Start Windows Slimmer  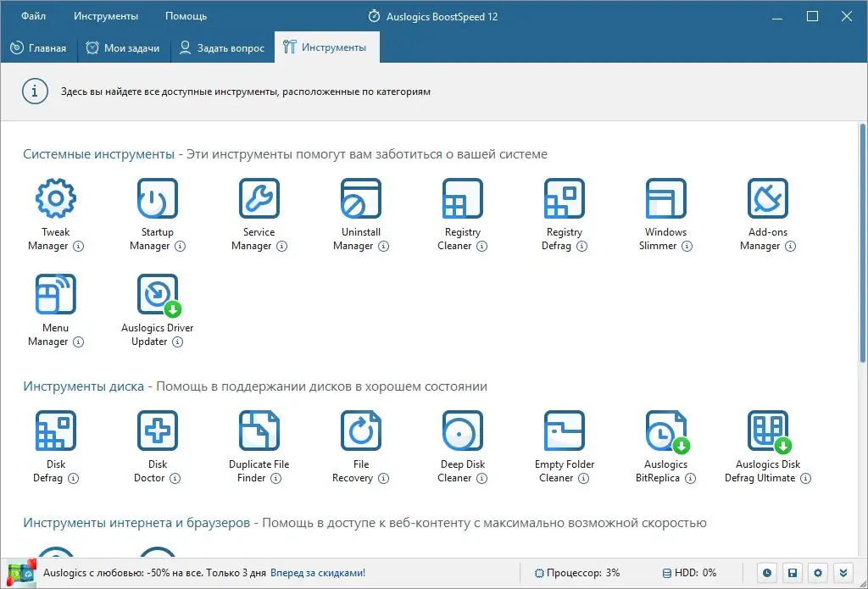point(665,197)
